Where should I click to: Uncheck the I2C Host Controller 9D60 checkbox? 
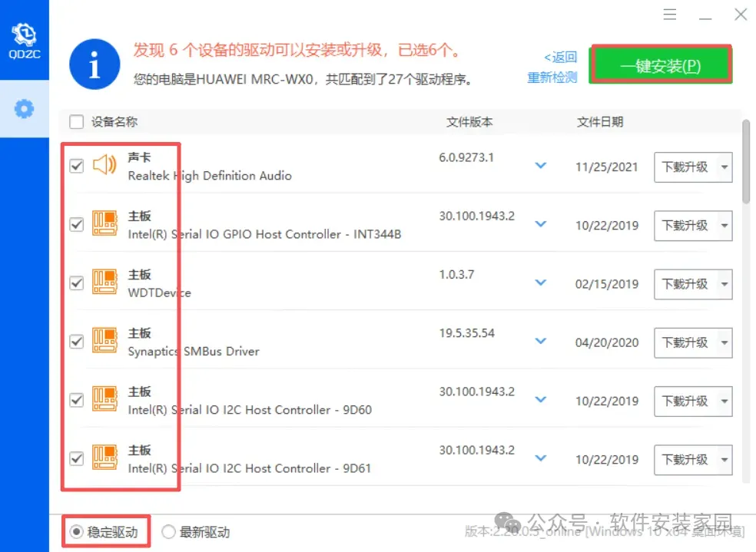[77, 400]
